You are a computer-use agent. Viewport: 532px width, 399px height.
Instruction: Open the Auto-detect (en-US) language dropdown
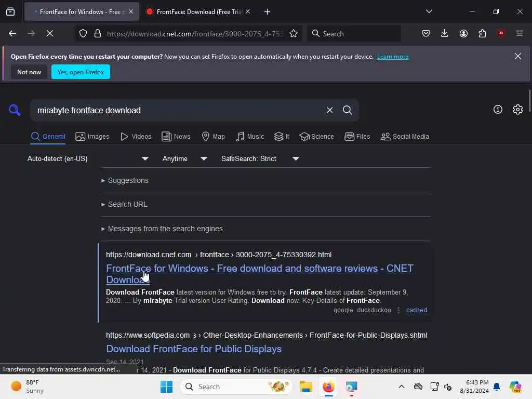(x=88, y=159)
